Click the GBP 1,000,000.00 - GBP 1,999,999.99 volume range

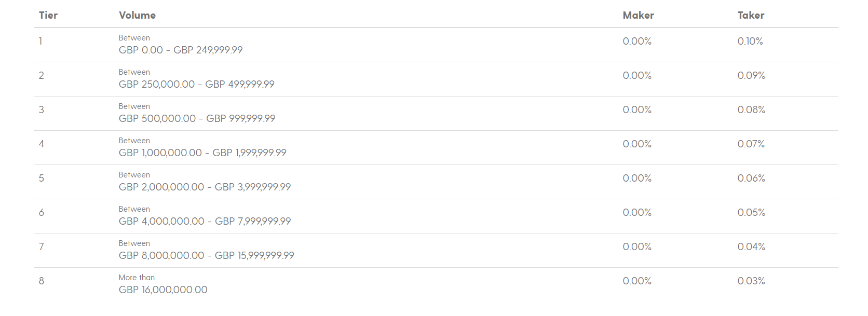[202, 153]
